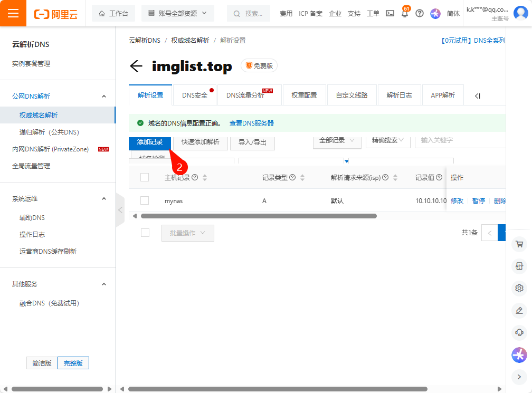Click the Alibaba Cloud logo
Viewport: 532px width, 393px height.
click(55, 14)
